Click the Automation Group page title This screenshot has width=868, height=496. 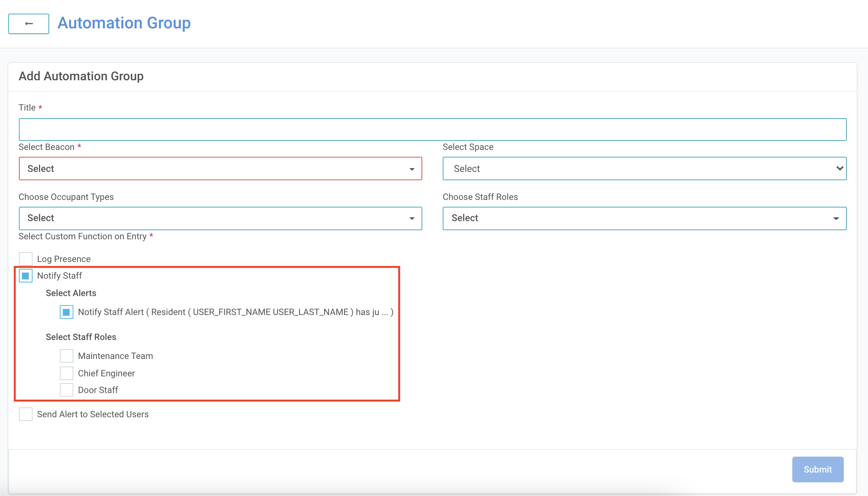[x=124, y=23]
